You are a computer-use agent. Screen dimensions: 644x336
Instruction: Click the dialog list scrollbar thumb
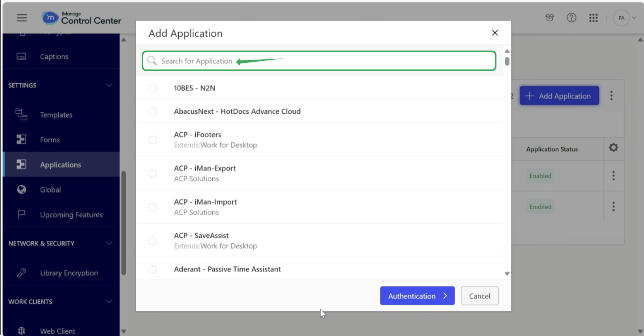pyautogui.click(x=507, y=61)
